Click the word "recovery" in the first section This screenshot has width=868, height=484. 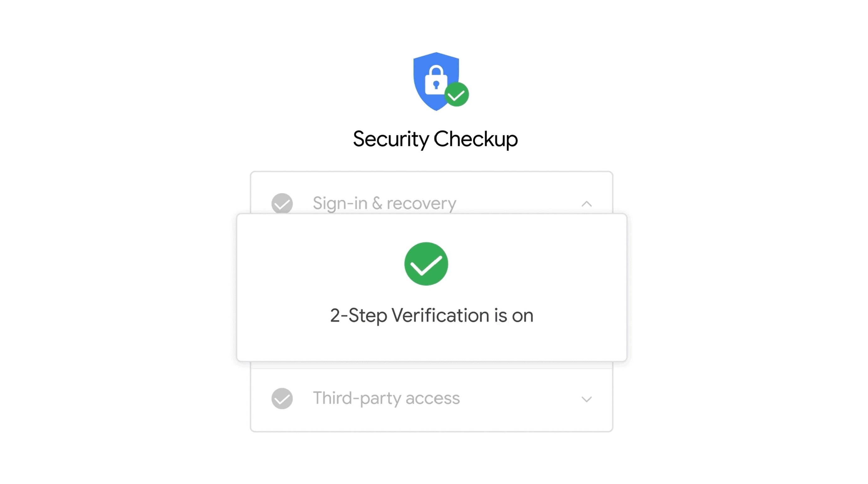coord(422,203)
